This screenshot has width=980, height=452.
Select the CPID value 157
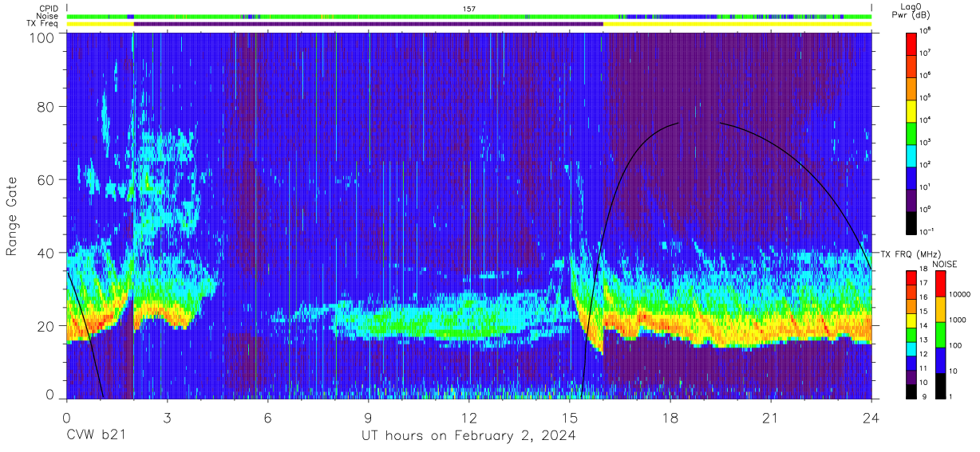pyautogui.click(x=469, y=9)
